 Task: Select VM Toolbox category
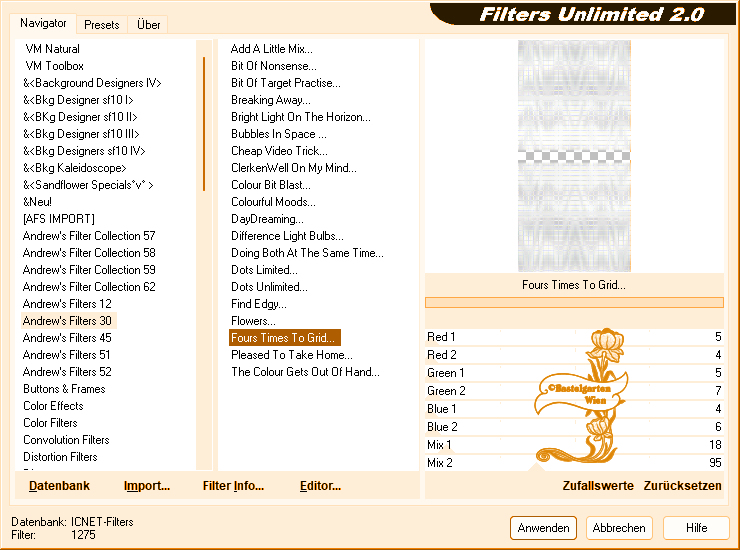tap(54, 66)
